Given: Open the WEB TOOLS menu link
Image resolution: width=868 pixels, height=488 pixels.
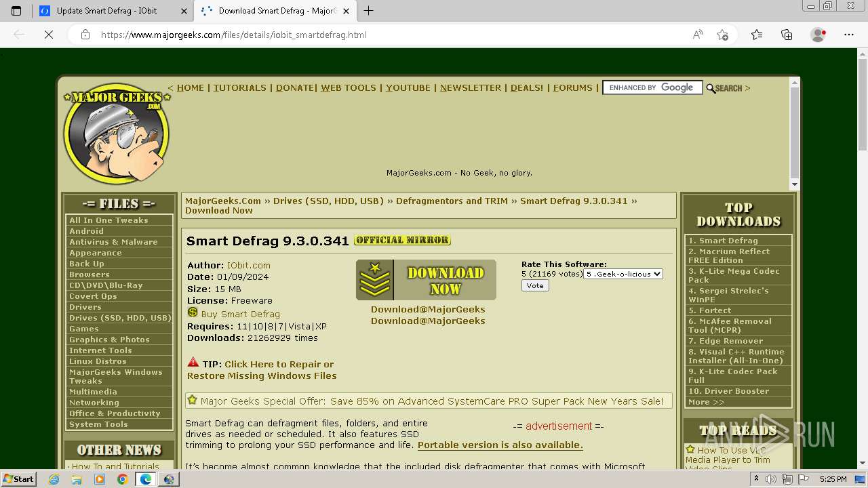Looking at the screenshot, I should 349,88.
